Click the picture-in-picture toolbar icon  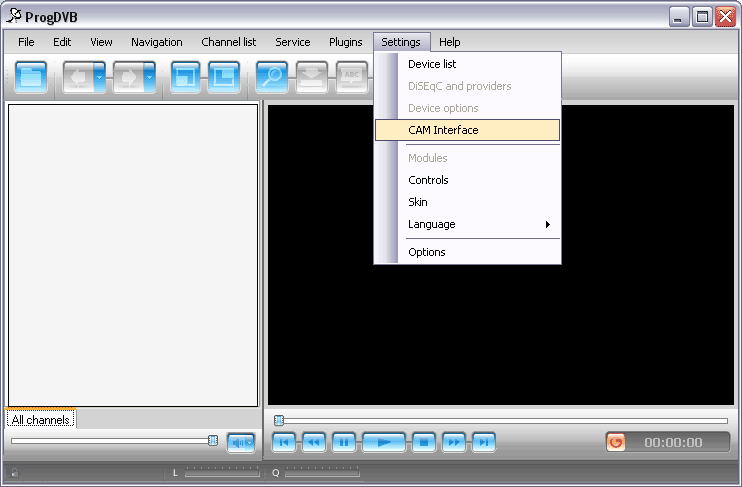point(223,77)
